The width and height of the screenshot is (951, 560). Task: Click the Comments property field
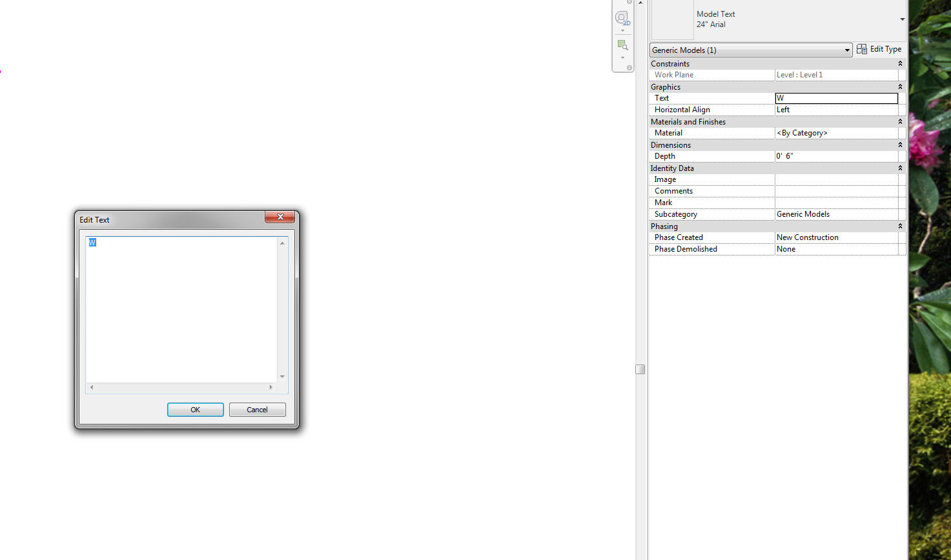(x=836, y=190)
